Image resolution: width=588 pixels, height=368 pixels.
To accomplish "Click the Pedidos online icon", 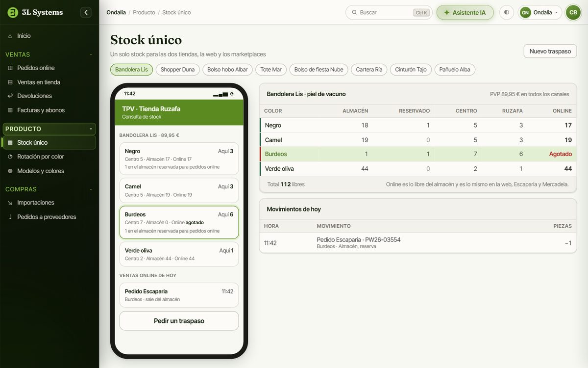I will pyautogui.click(x=10, y=68).
